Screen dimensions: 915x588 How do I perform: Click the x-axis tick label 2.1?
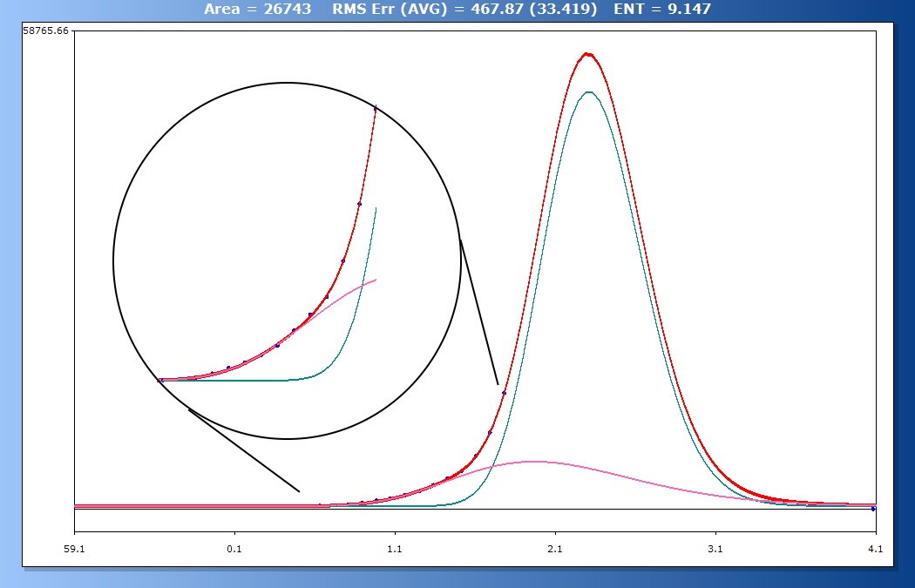click(555, 549)
